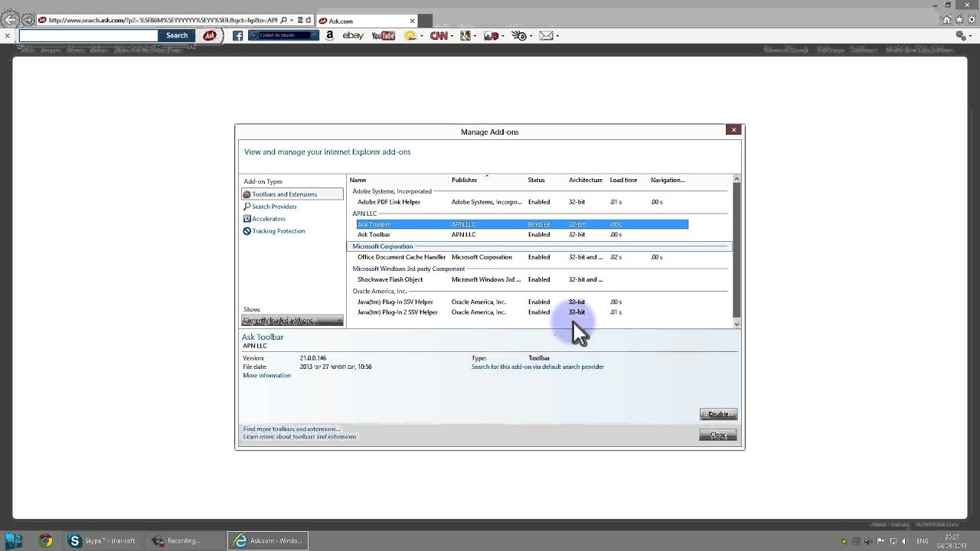The height and width of the screenshot is (551, 980).
Task: Close the Ask toolbar with its X
Action: pyautogui.click(x=8, y=36)
